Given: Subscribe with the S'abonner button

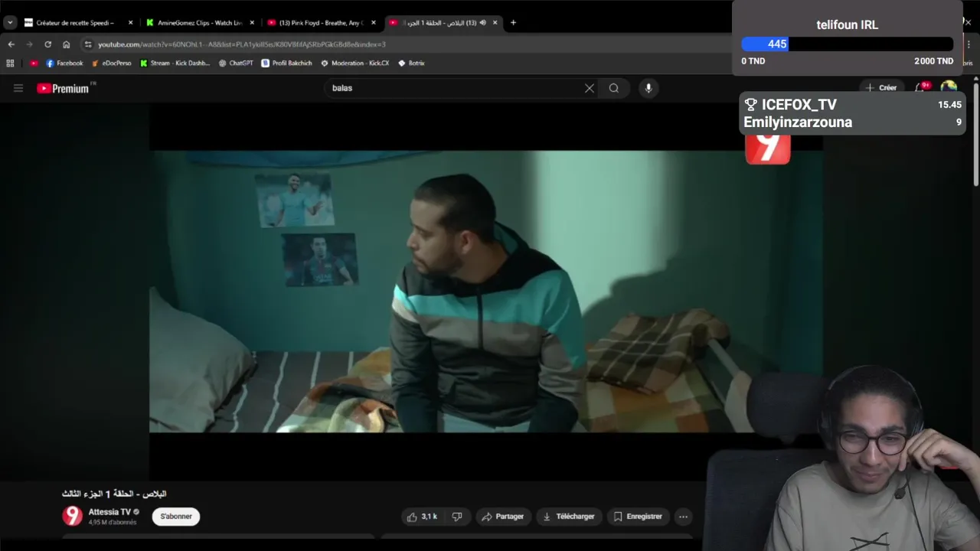Looking at the screenshot, I should (176, 517).
